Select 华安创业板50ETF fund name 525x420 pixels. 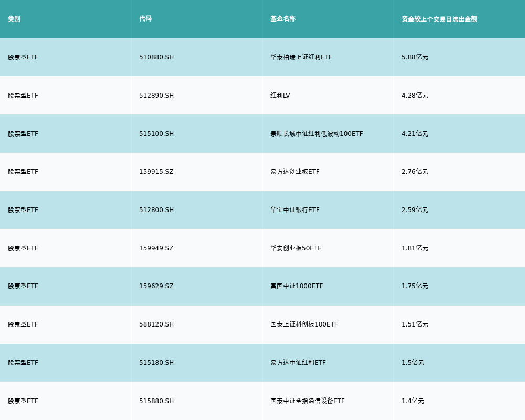(296, 248)
